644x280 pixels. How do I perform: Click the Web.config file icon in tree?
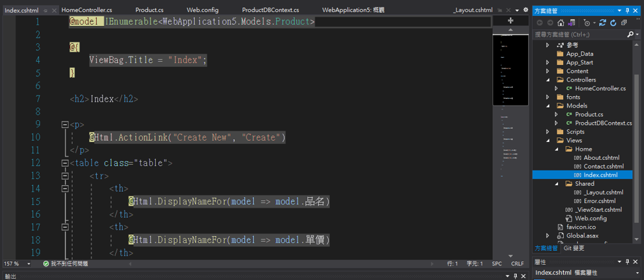point(569,218)
